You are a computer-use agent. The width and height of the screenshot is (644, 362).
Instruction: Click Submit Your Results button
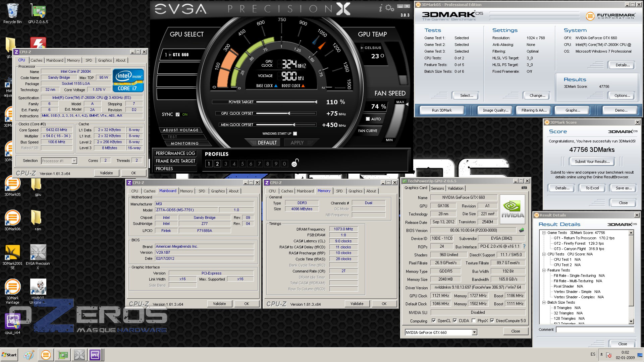point(592,162)
